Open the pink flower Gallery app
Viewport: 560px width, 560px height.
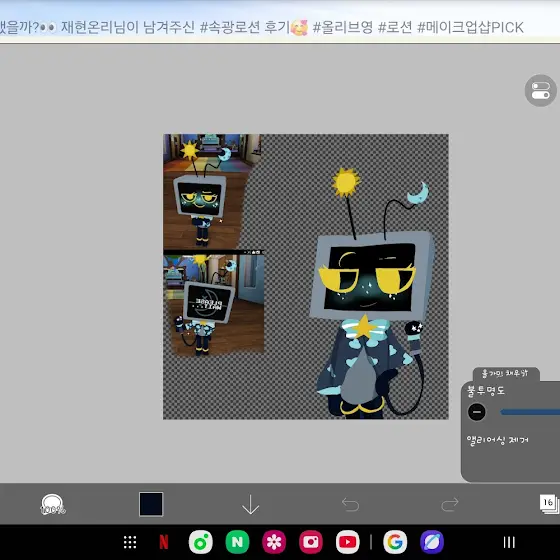click(x=274, y=542)
